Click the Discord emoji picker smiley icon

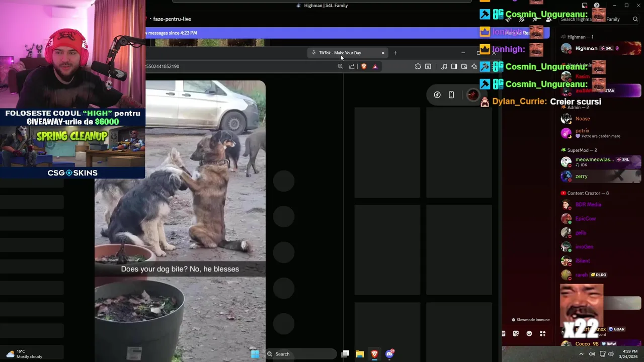(529, 333)
